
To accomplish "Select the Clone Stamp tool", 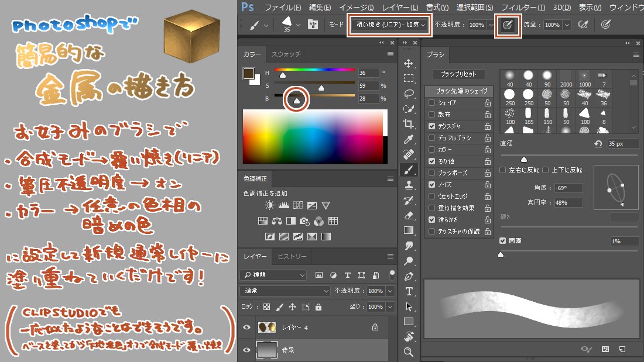I will (408, 185).
